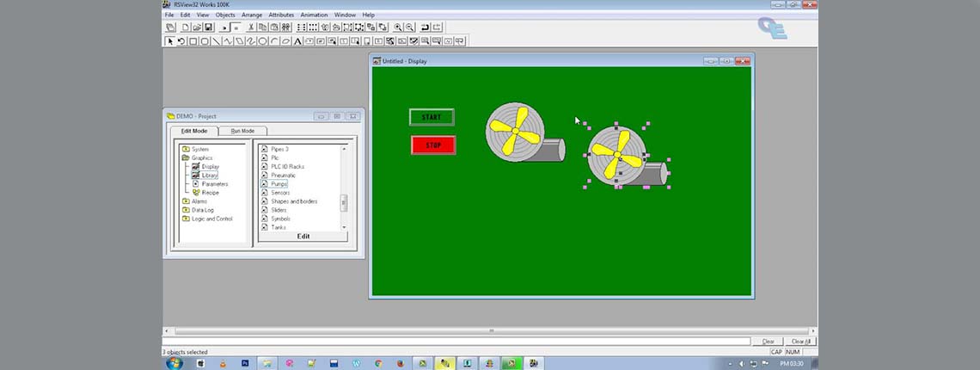Click the Chrome taskbar icon
This screenshot has width=980, height=370.
point(378,363)
